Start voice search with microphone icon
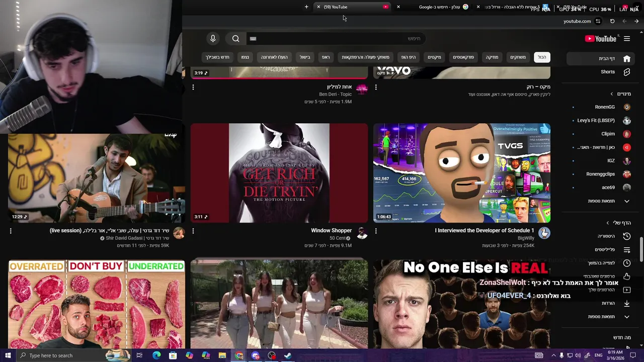 [213, 39]
